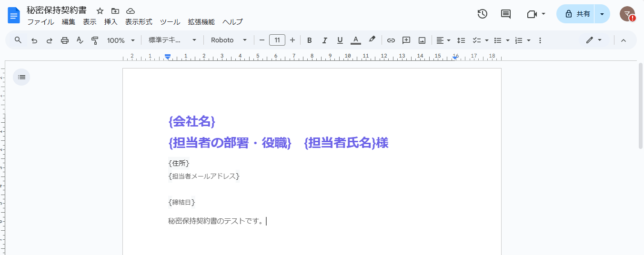Expand the checklist options arrow
This screenshot has height=255, width=644.
click(x=486, y=40)
